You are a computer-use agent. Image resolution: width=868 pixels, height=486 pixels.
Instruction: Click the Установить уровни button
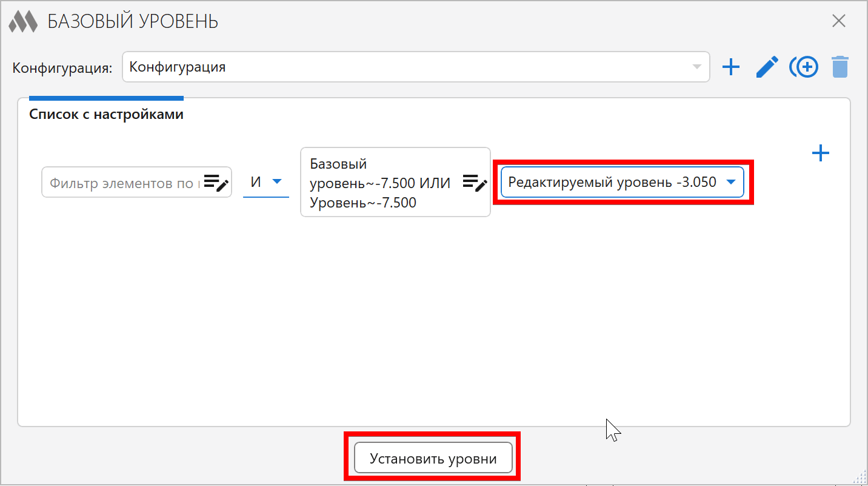[433, 459]
